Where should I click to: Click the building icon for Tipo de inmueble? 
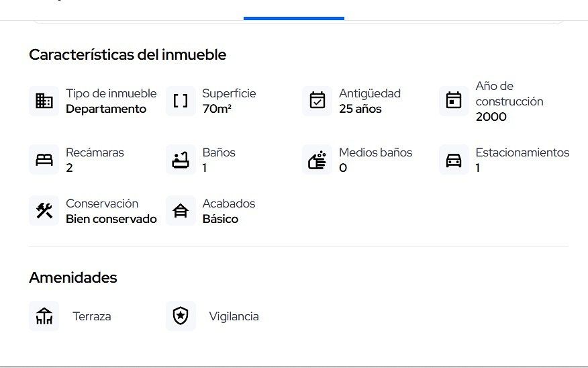pyautogui.click(x=44, y=101)
